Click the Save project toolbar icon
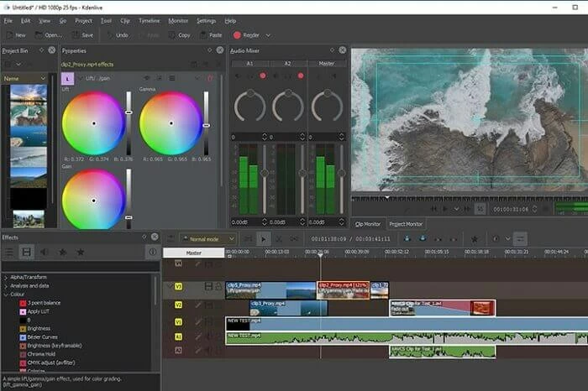 (81, 35)
